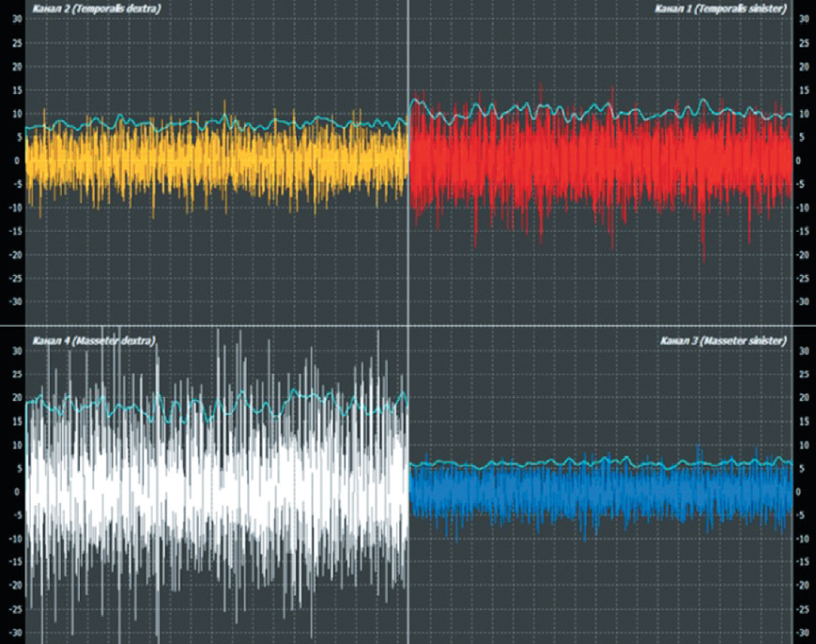Click the Канал 1 (Temporalis sinister) label

coord(721,8)
